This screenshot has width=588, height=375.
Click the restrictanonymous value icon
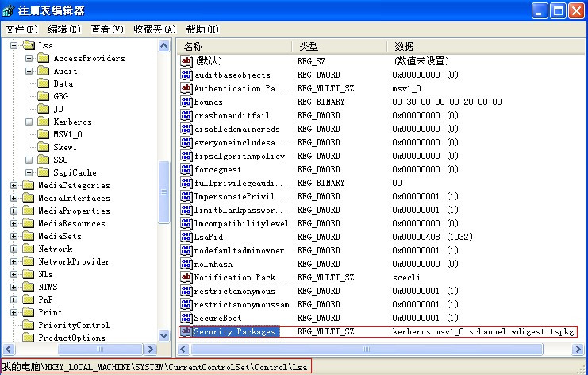186,291
